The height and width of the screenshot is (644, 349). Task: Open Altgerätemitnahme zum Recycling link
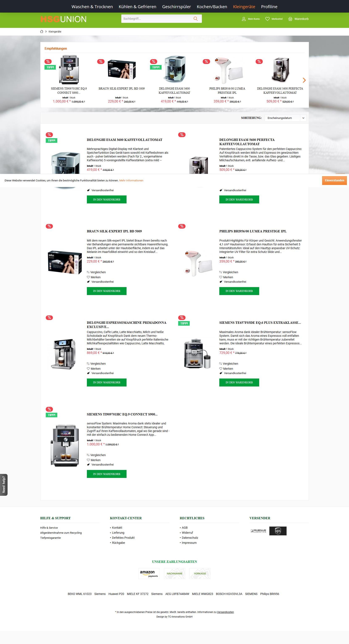point(61,533)
